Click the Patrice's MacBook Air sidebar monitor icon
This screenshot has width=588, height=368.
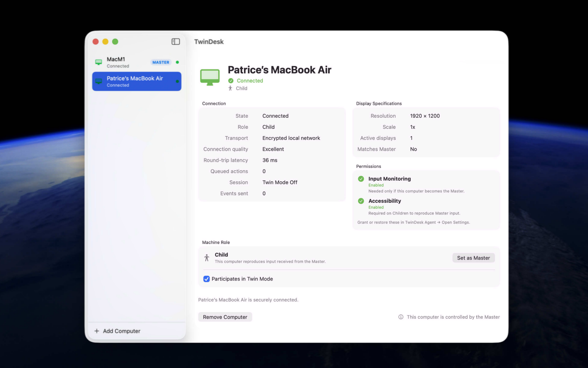click(99, 81)
